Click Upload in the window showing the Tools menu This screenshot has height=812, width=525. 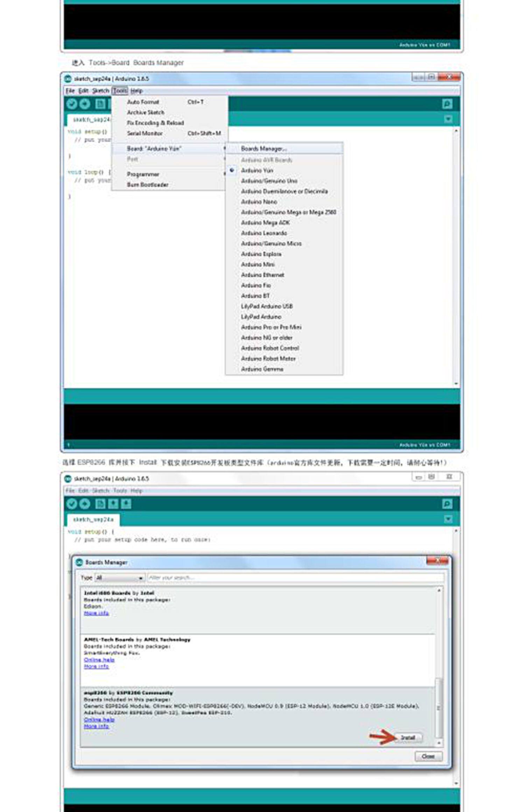click(x=85, y=104)
